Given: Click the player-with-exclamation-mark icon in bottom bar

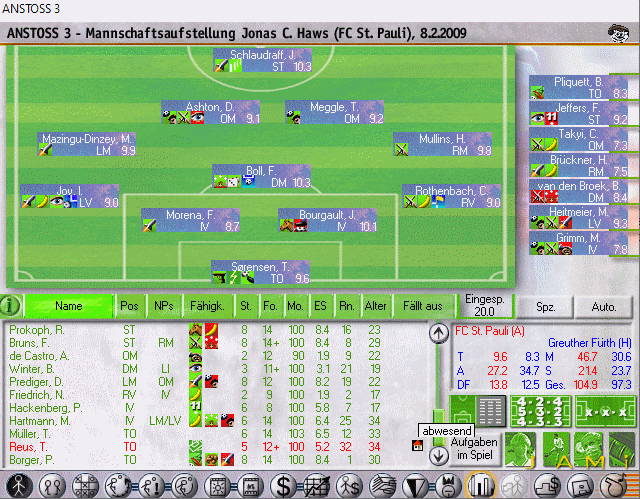Looking at the screenshot, I should (x=152, y=486).
